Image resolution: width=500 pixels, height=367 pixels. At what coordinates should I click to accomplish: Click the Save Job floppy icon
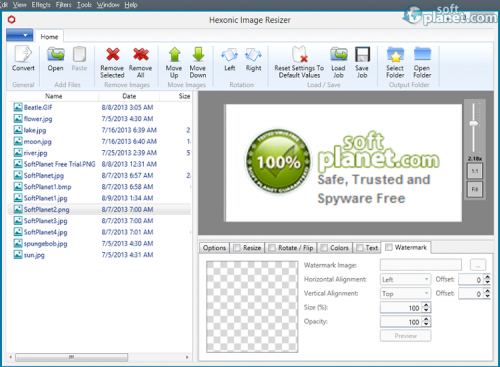pyautogui.click(x=362, y=54)
